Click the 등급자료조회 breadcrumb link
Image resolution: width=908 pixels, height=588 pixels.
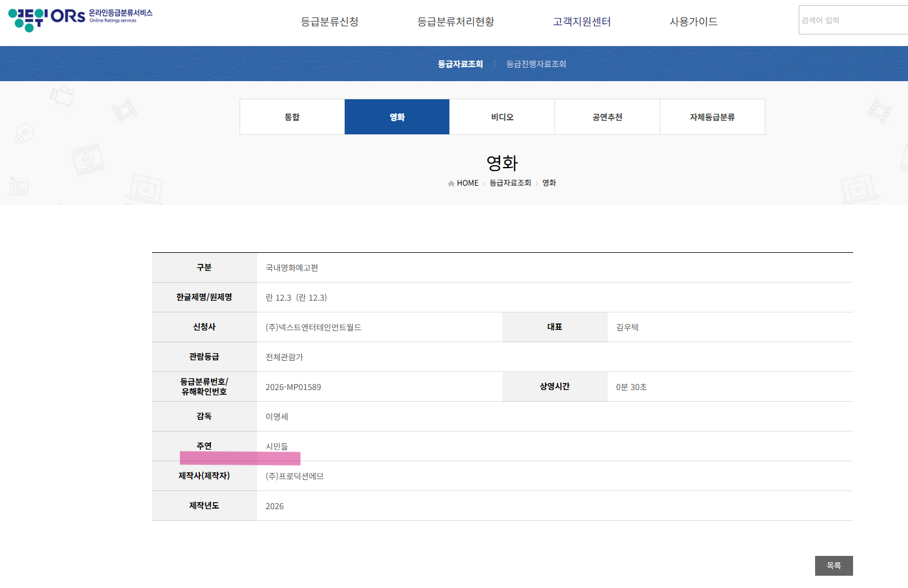510,183
